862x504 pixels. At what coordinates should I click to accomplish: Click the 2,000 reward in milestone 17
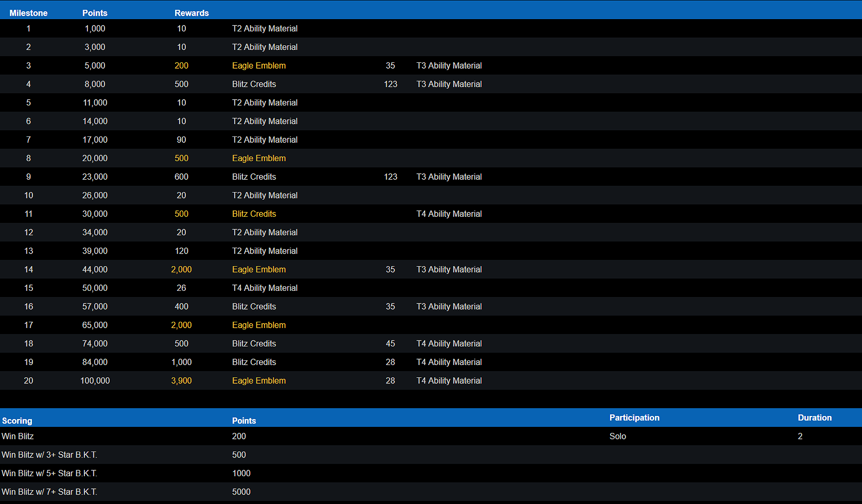(181, 325)
